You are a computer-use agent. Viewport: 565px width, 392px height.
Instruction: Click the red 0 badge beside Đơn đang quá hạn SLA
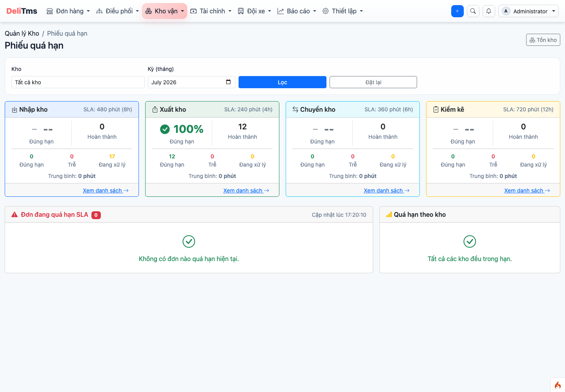point(96,215)
